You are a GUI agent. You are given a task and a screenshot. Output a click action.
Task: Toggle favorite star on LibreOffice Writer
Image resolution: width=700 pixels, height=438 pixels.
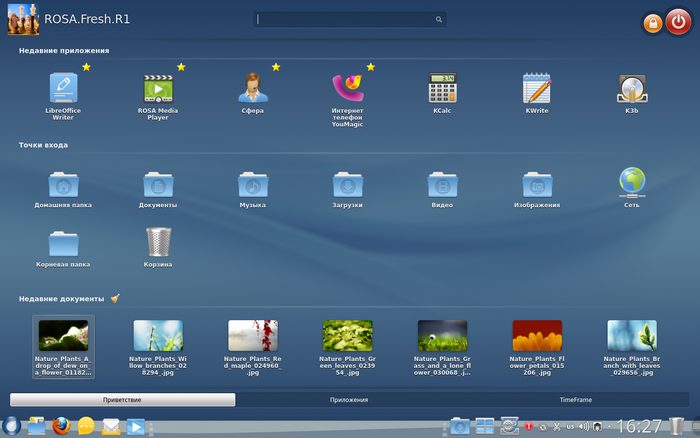pyautogui.click(x=86, y=67)
